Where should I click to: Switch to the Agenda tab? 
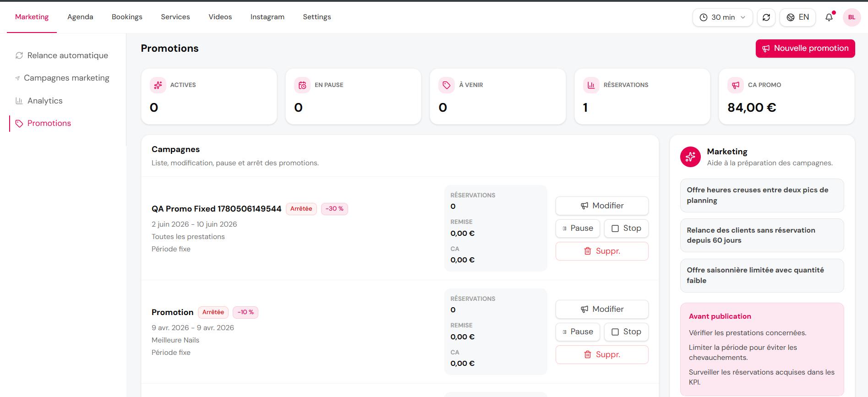tap(80, 17)
